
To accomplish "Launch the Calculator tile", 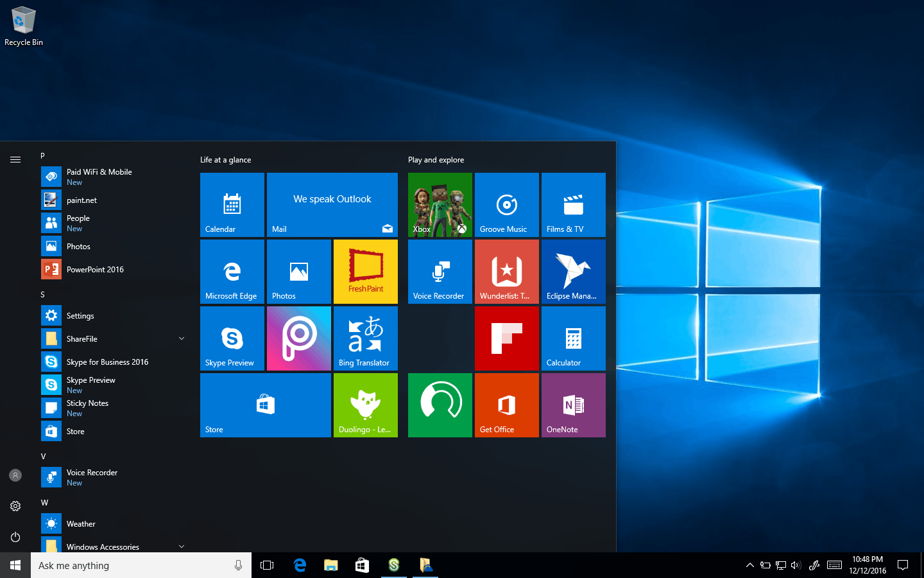I will click(x=574, y=338).
